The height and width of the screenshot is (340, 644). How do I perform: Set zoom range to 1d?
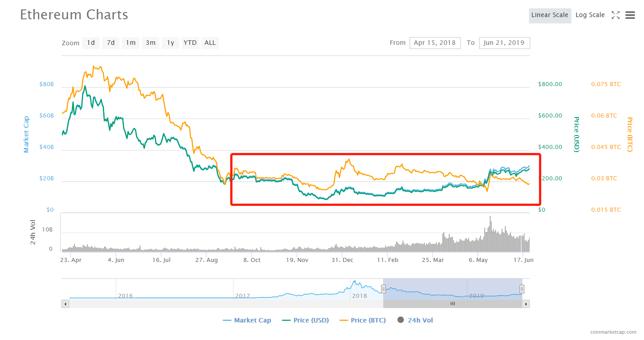pos(91,43)
